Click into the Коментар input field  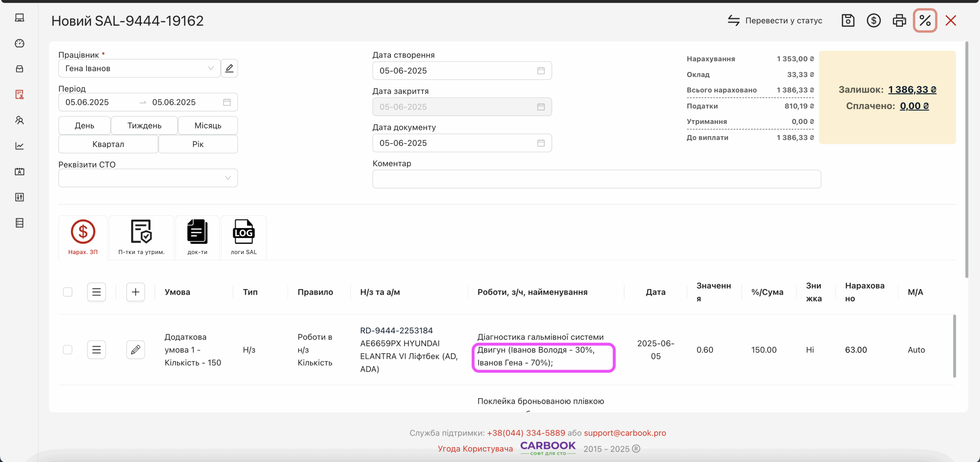coord(596,179)
